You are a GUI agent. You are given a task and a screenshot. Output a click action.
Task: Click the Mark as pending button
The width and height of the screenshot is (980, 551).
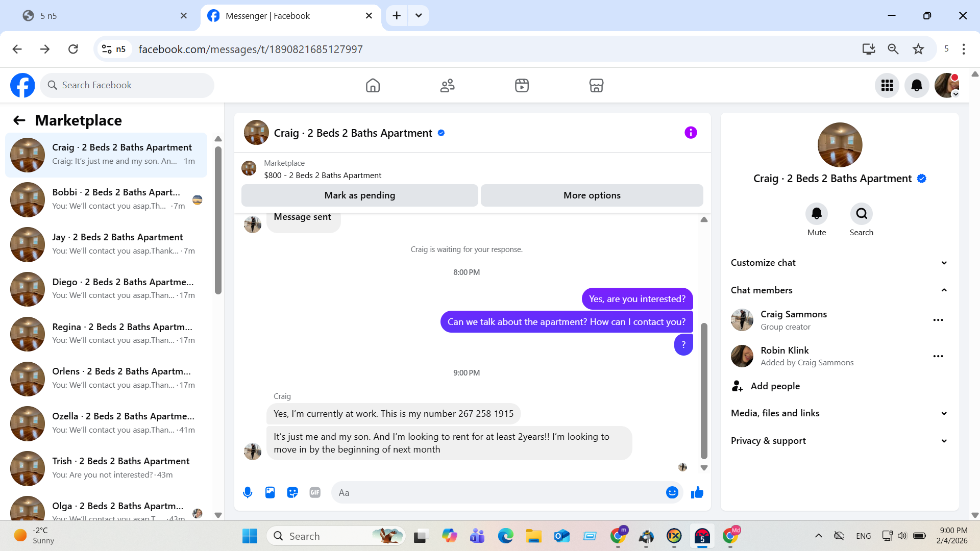359,195
